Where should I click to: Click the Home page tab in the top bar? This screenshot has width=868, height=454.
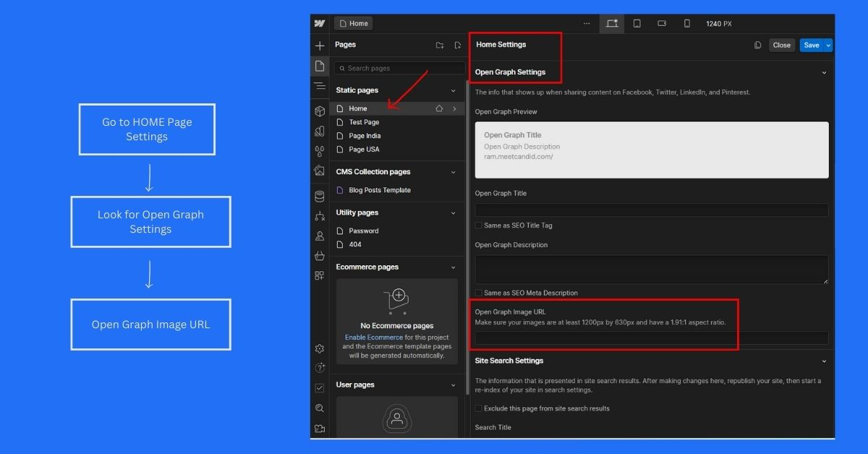click(x=354, y=24)
